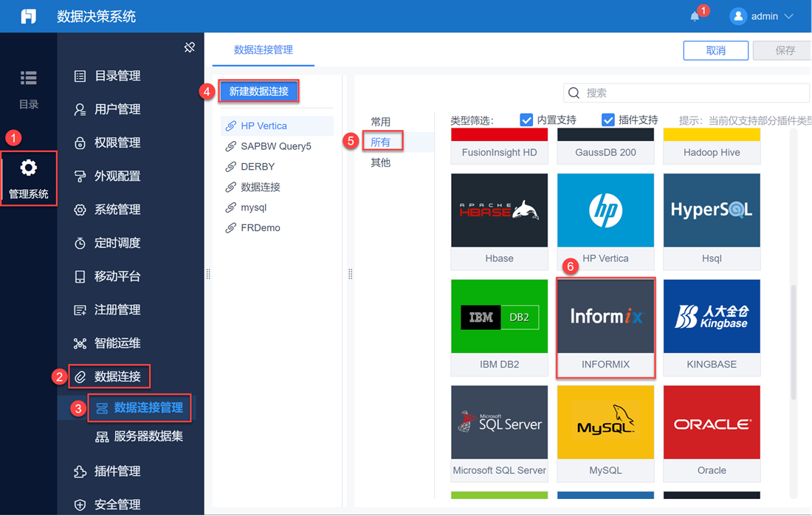Click the connection list panel drag handle
This screenshot has height=516, width=812.
[351, 274]
